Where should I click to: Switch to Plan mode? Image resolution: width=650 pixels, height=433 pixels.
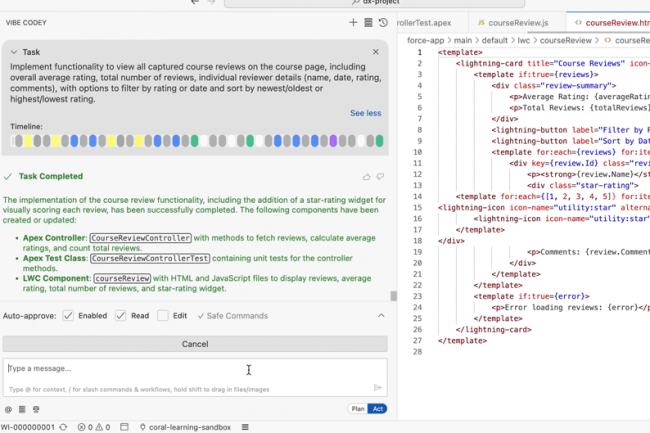pos(357,409)
